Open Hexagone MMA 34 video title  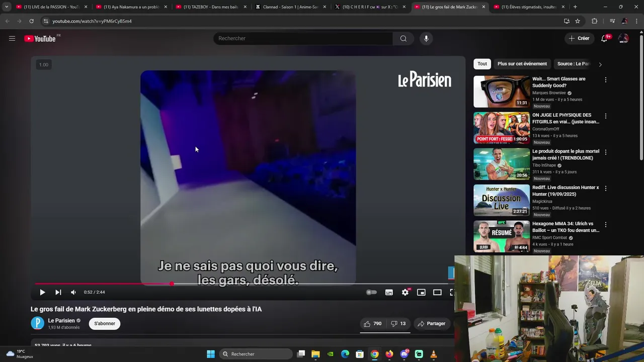click(x=566, y=227)
